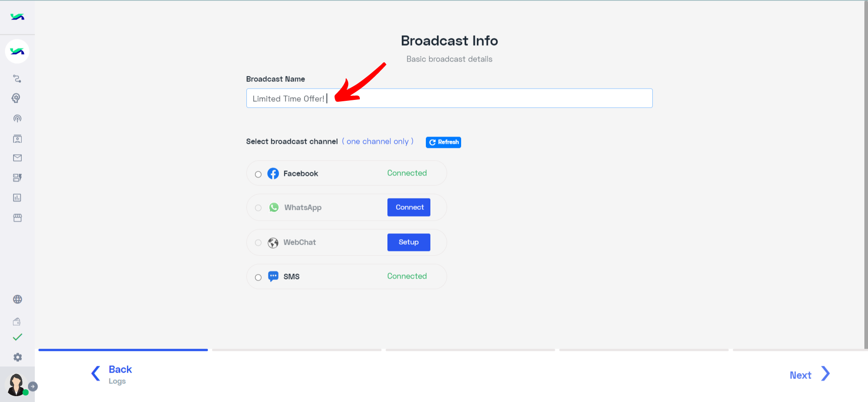Click the first wizard progress step bar
The height and width of the screenshot is (402, 868).
pyautogui.click(x=123, y=350)
